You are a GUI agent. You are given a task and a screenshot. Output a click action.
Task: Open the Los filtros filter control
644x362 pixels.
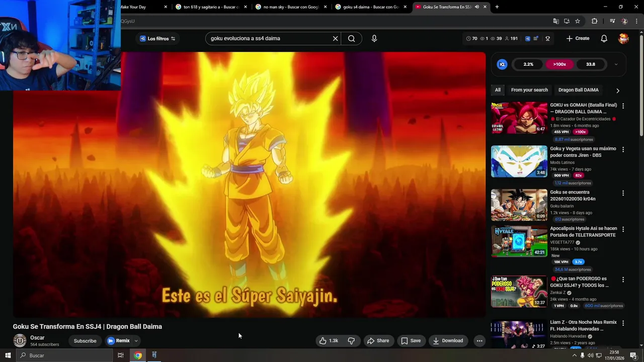(157, 39)
